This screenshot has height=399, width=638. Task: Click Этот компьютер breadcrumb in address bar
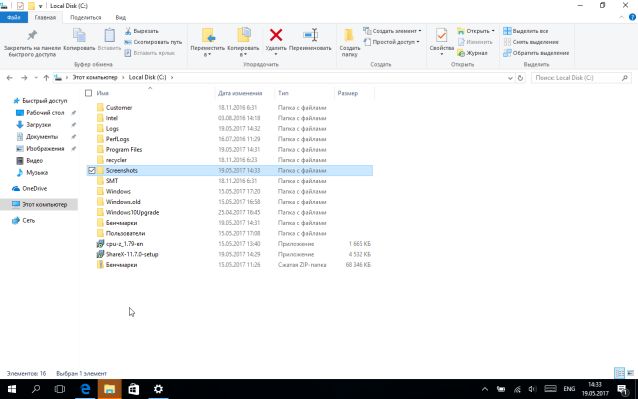pos(95,77)
